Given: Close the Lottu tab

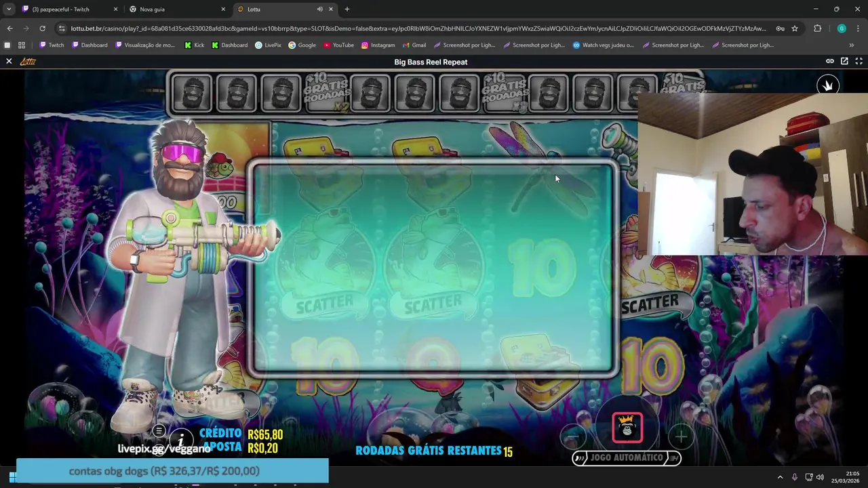Looking at the screenshot, I should pos(331,9).
